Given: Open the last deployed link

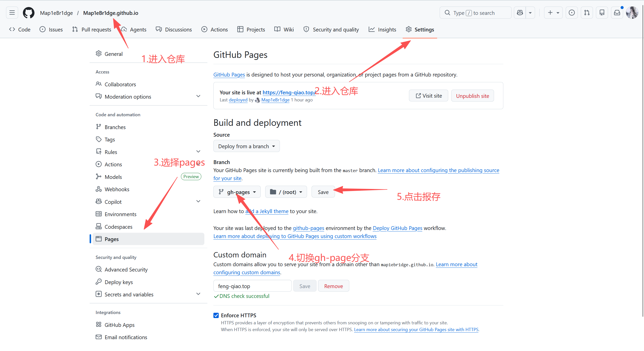Looking at the screenshot, I should (238, 100).
